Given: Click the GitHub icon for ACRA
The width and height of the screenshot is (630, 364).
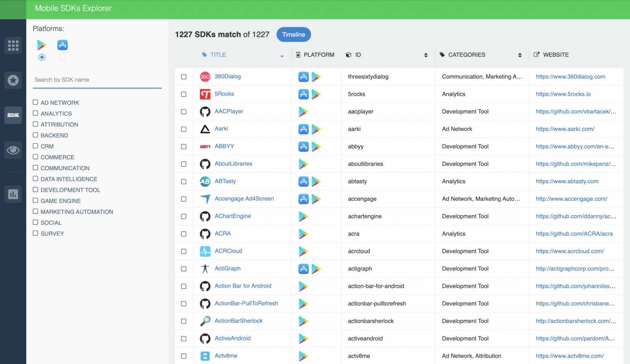Looking at the screenshot, I should coord(205,234).
